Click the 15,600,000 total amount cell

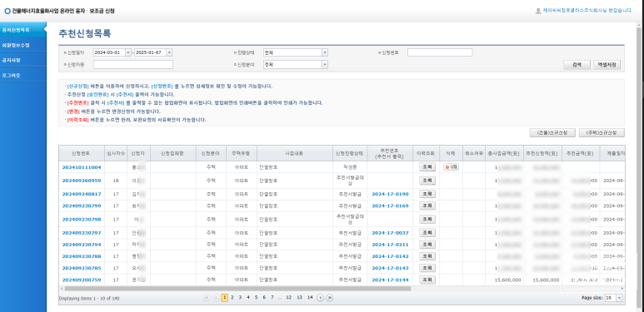[507, 280]
